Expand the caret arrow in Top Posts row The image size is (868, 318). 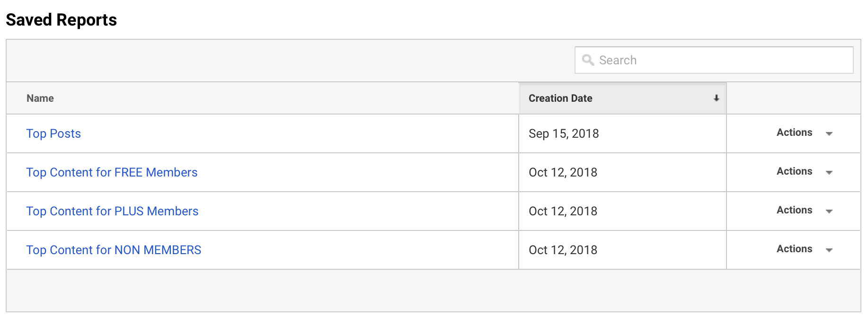pos(829,134)
